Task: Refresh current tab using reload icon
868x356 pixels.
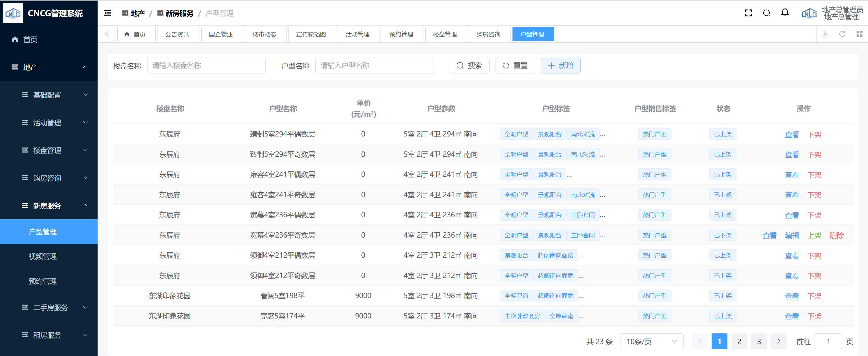Action: (842, 34)
